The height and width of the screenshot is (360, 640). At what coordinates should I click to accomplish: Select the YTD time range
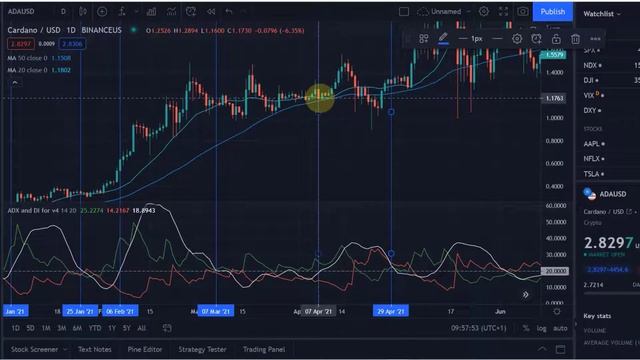(95, 328)
